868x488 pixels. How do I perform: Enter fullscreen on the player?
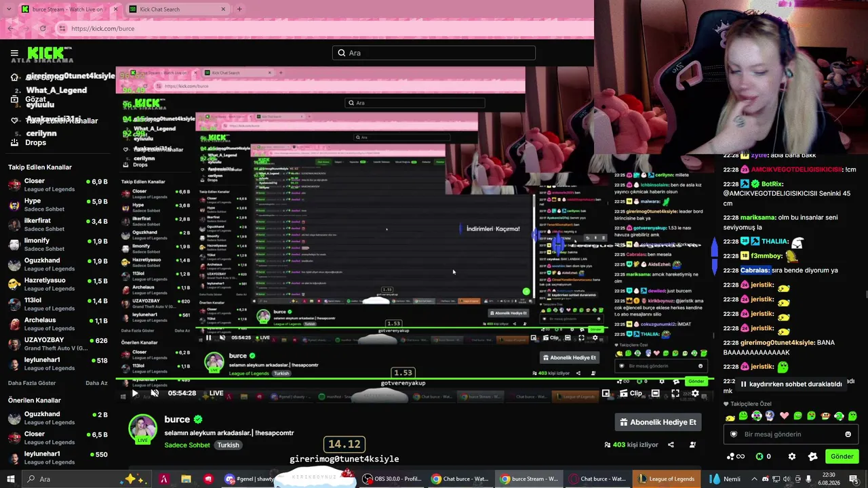point(675,393)
